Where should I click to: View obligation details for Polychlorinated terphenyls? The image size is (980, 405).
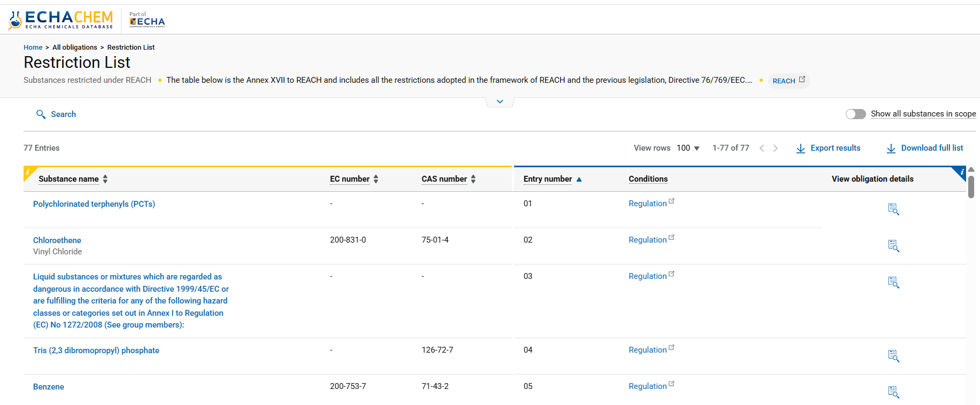pyautogui.click(x=893, y=209)
